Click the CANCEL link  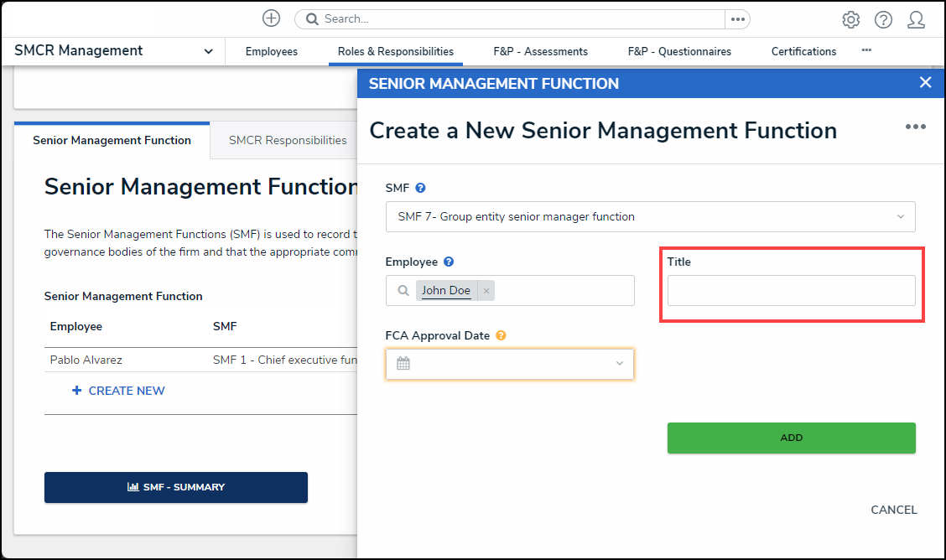coord(893,510)
